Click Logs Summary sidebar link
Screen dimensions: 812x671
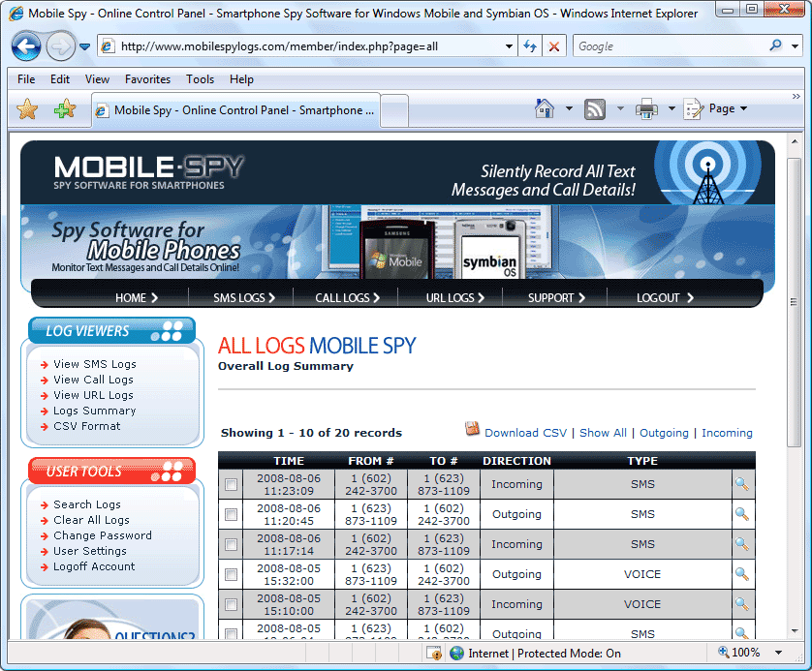click(x=94, y=411)
